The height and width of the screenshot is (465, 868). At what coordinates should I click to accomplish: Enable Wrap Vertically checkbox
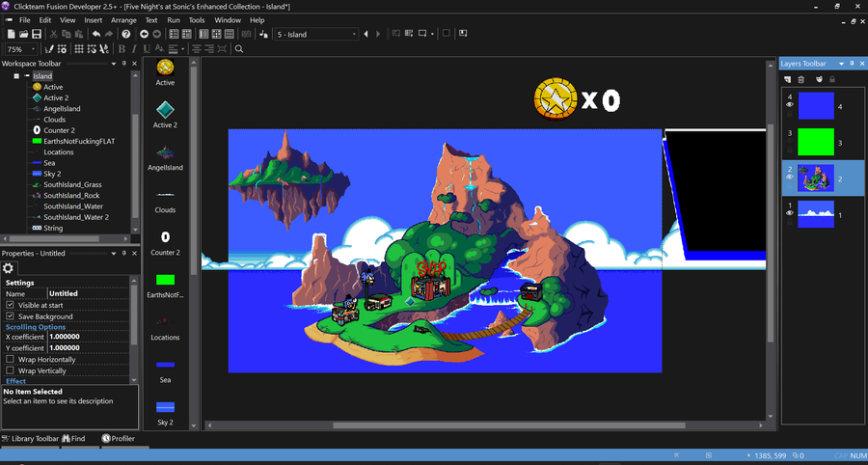[10, 370]
